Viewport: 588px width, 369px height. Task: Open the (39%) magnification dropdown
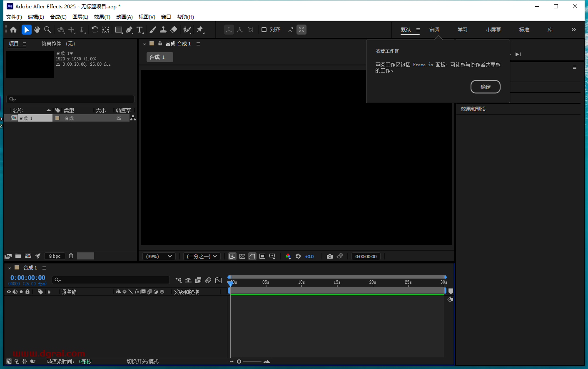tap(159, 257)
